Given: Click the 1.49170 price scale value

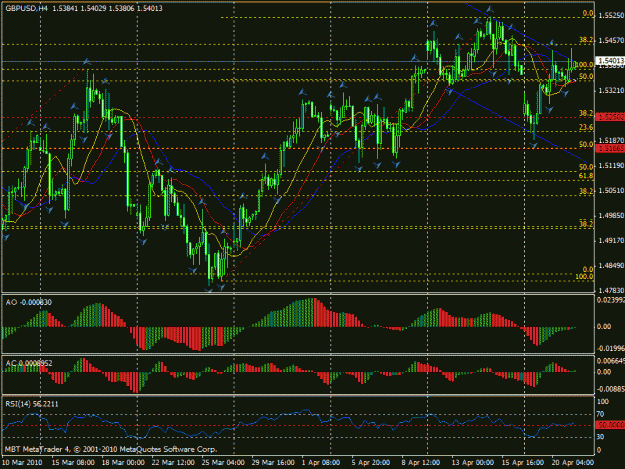Looking at the screenshot, I should click(611, 240).
